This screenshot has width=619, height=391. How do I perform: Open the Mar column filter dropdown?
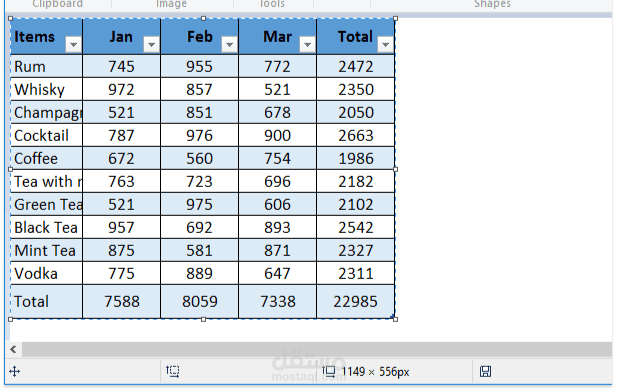[x=307, y=45]
